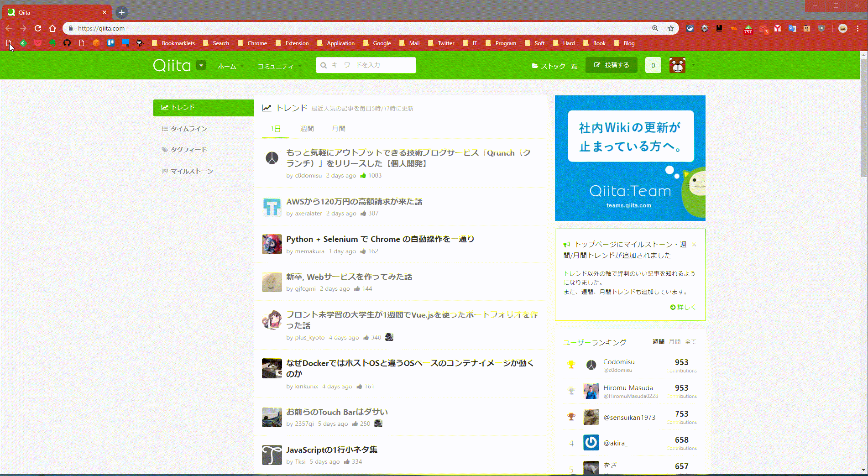The width and height of the screenshot is (868, 476).
Task: Click the Yahoo mail Y extension icon
Action: coord(778,28)
